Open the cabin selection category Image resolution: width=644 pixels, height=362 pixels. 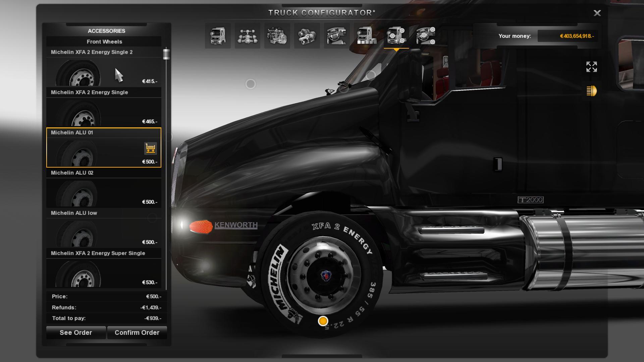[218, 36]
